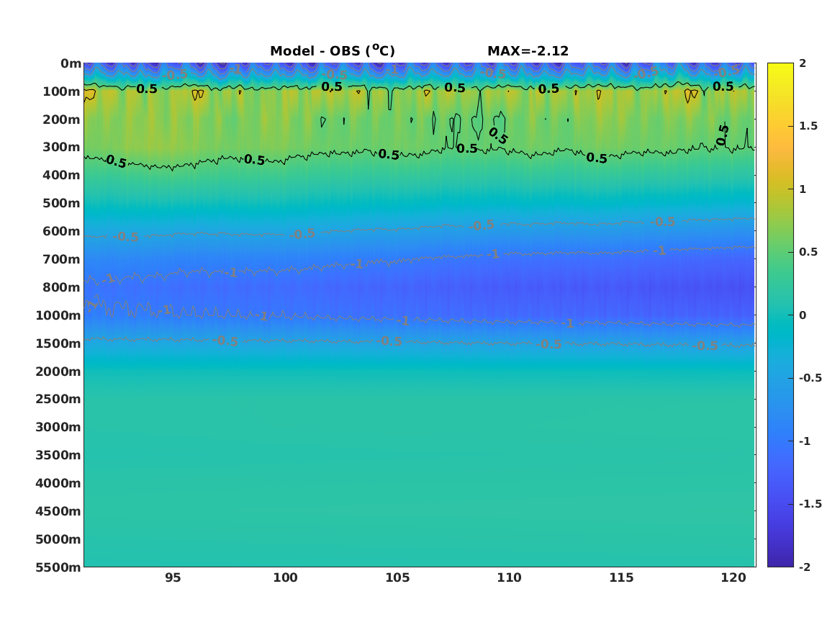This screenshot has width=840, height=630.
Task: Select the '120' x-axis tick label
Action: 733,577
